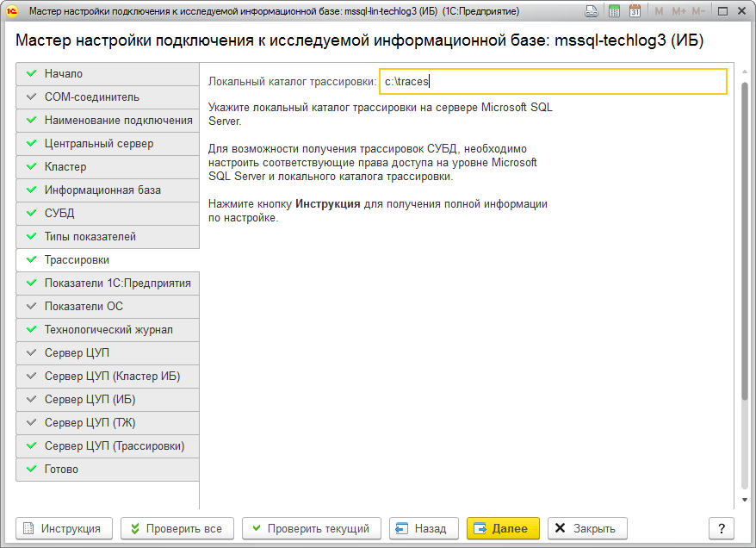
Task: Open the Инструкция button
Action: coord(64,528)
